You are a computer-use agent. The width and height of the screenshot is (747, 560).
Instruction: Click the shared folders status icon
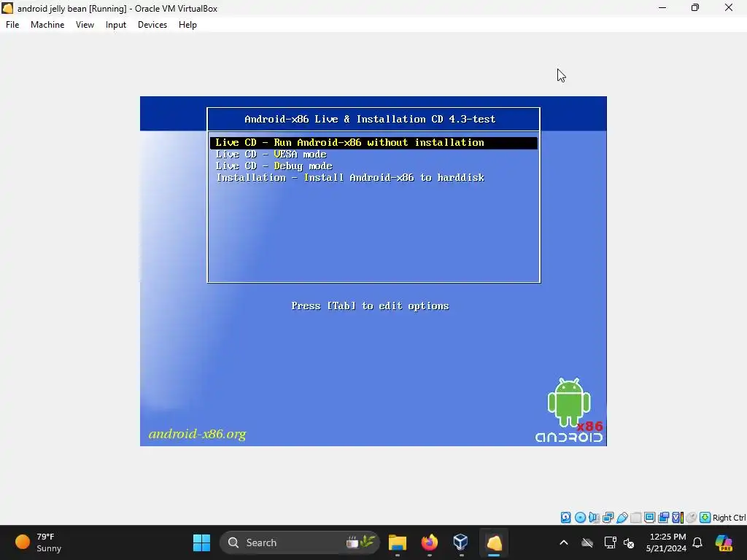pyautogui.click(x=635, y=518)
